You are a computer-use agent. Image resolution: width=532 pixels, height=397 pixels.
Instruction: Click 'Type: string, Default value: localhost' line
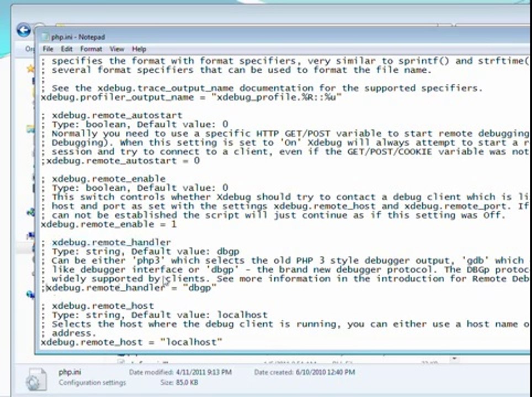[154, 315]
